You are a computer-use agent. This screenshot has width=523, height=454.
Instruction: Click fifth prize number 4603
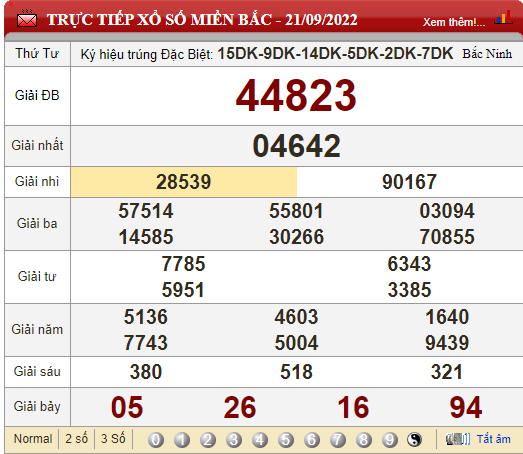pyautogui.click(x=297, y=317)
